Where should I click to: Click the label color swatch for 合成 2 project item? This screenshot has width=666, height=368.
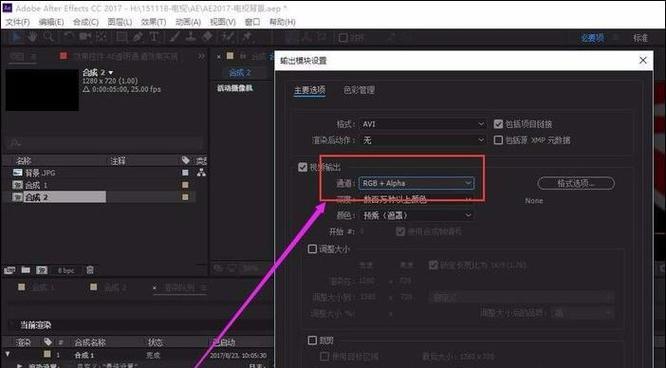pos(185,197)
